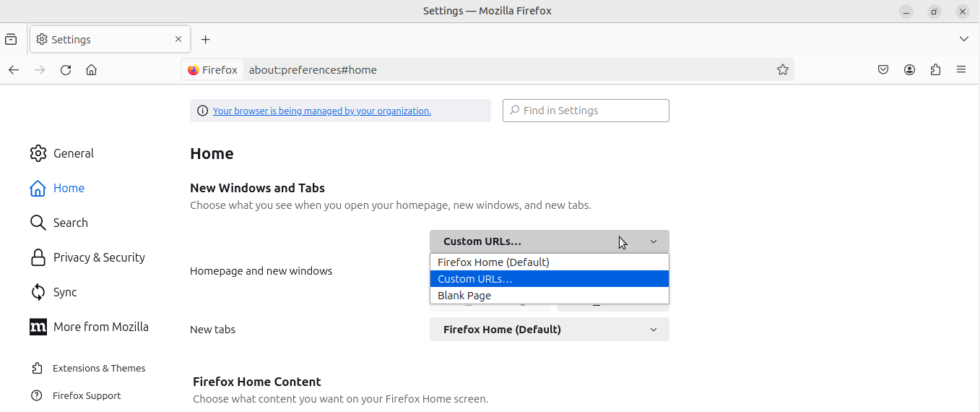Open the list all tabs chevron

[x=964, y=39]
